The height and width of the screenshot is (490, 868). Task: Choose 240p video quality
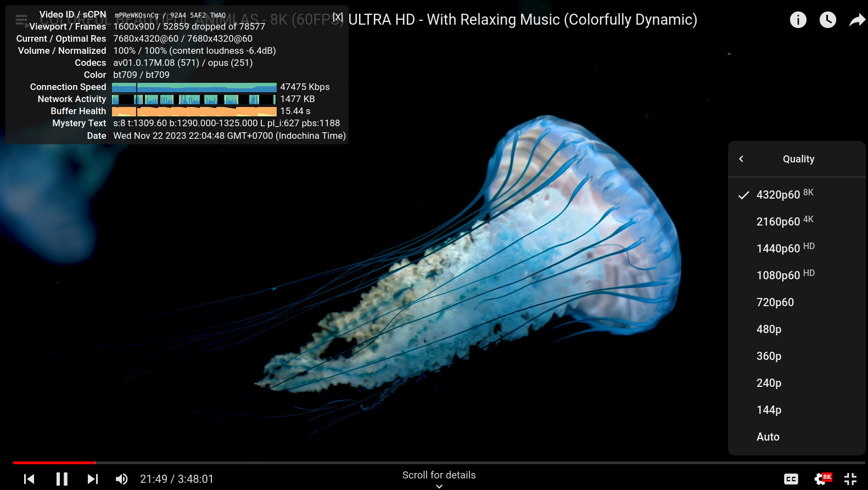[x=797, y=382]
